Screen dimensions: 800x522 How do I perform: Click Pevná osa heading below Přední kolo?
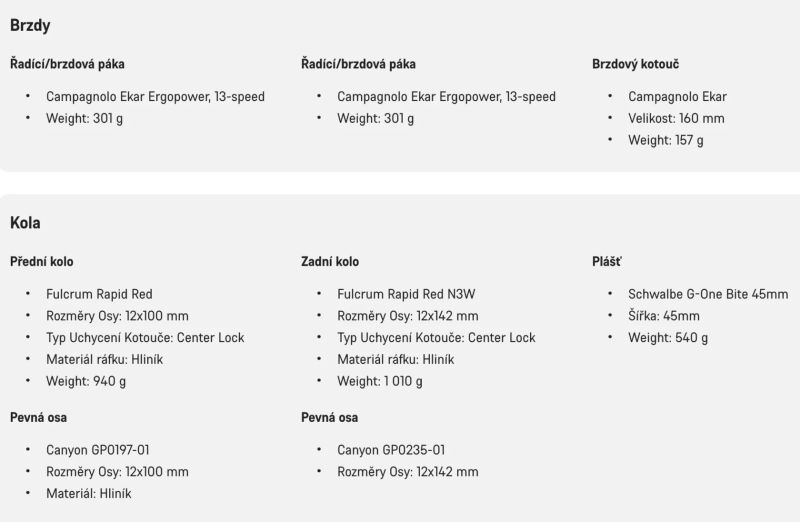[38, 417]
